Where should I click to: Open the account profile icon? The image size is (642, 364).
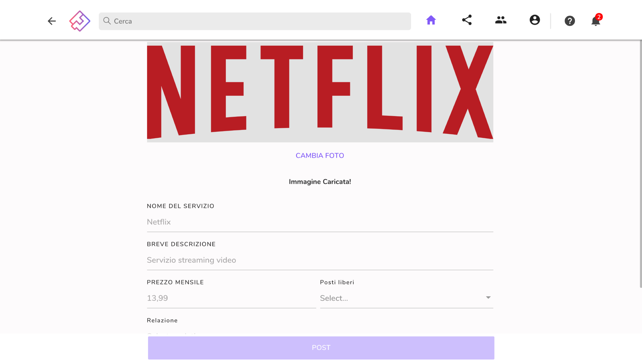point(535,20)
